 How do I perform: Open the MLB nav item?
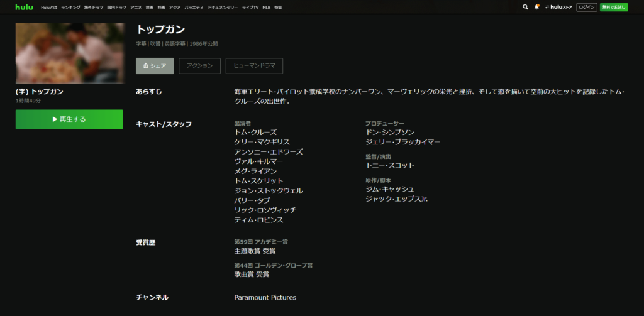(267, 8)
